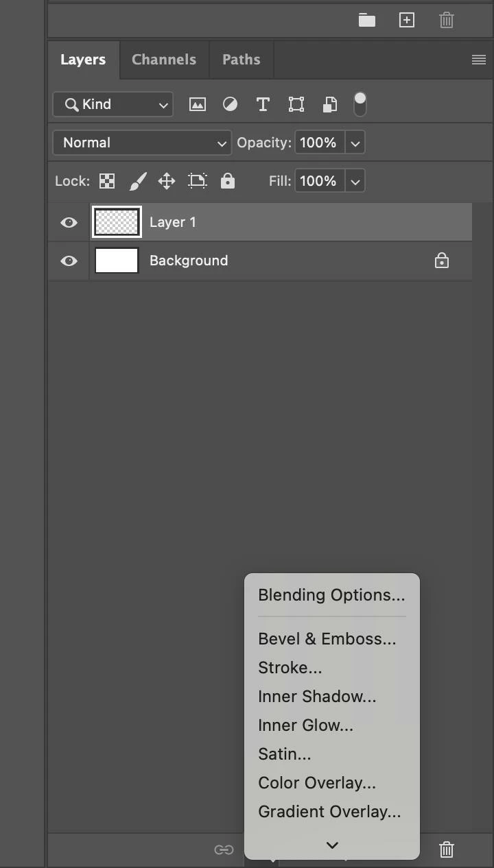Toggle layer filtering on/off switch
Viewport: 494px width, 868px height.
[360, 104]
